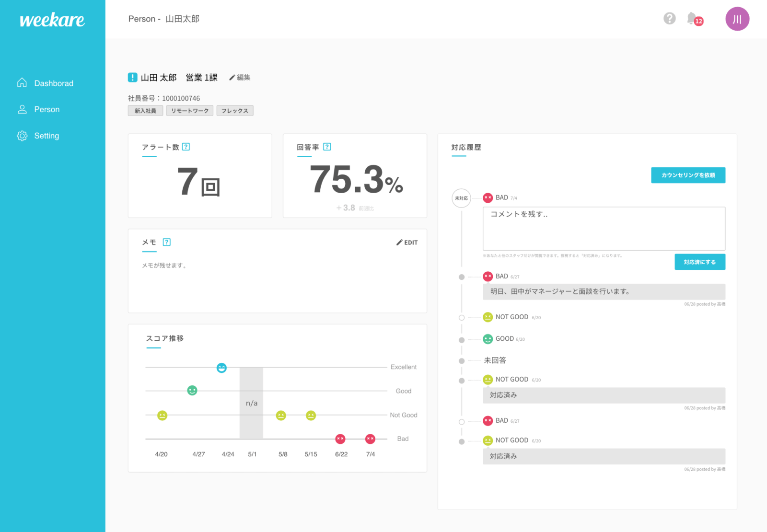The width and height of the screenshot is (767, 532).
Task: Click the help question mark icon in header
Action: coord(669,19)
